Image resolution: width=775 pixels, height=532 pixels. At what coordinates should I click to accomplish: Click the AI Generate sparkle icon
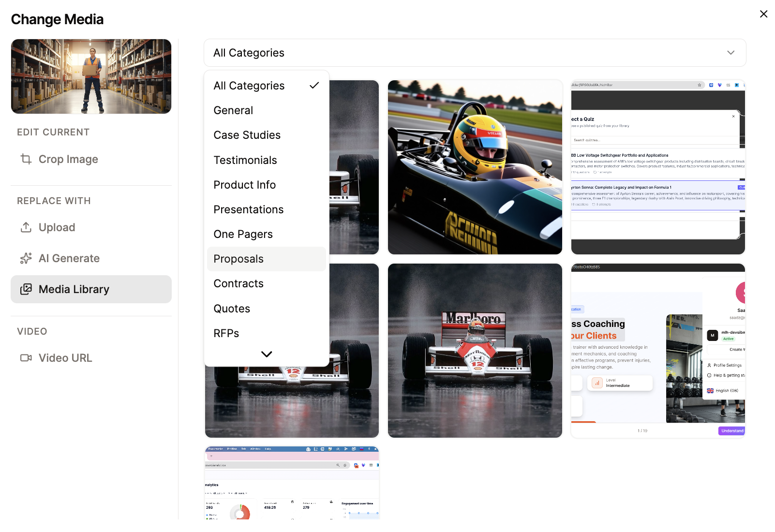pyautogui.click(x=26, y=258)
